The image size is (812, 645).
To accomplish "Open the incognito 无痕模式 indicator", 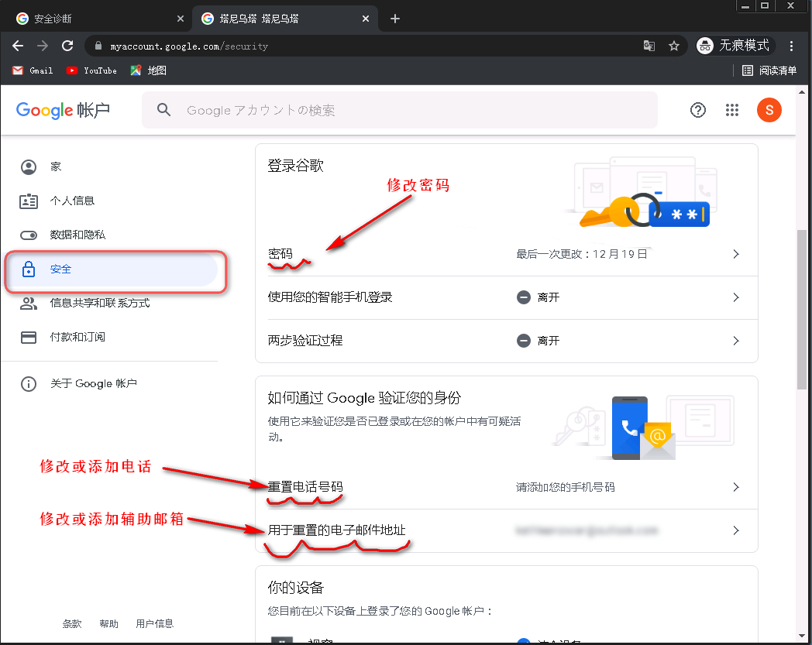I will point(735,46).
